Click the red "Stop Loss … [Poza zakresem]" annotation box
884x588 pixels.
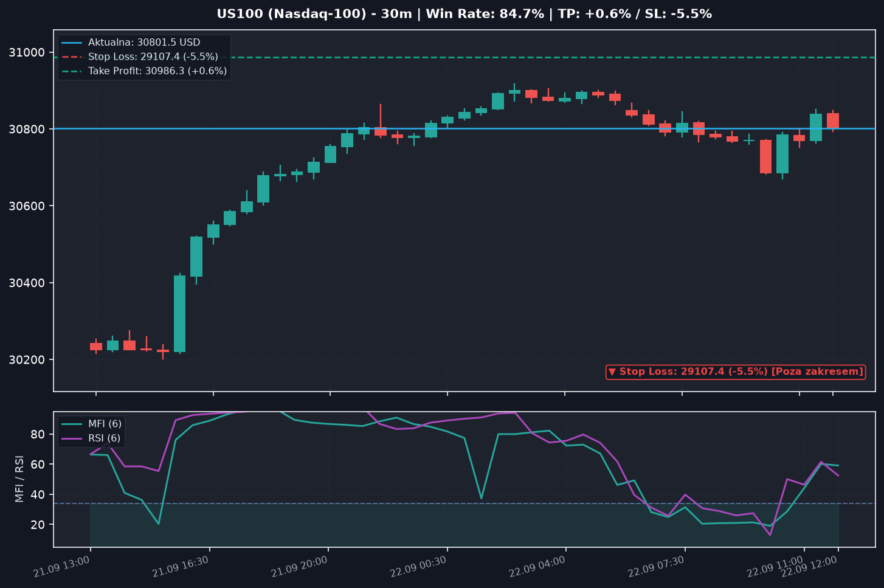736,372
